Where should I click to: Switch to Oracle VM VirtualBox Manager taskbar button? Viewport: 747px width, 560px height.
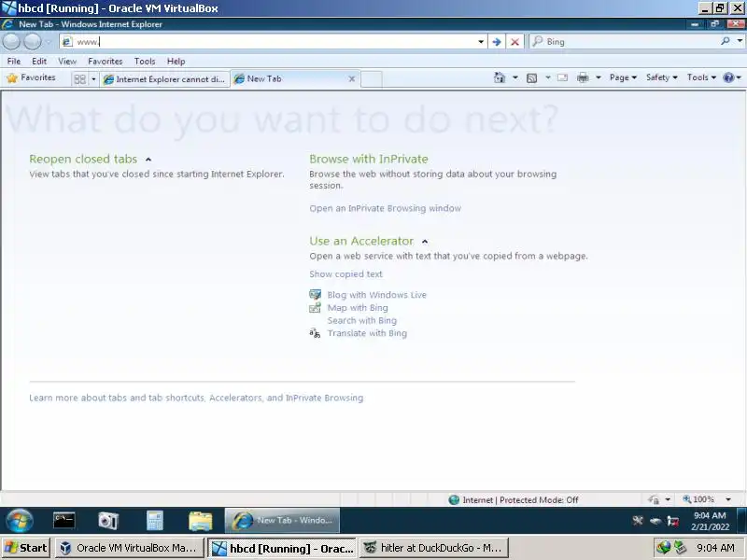point(130,548)
